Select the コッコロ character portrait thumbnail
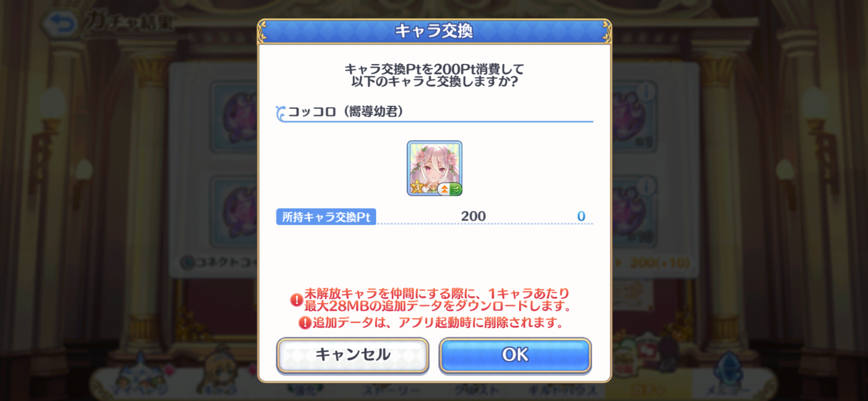 coord(434,168)
